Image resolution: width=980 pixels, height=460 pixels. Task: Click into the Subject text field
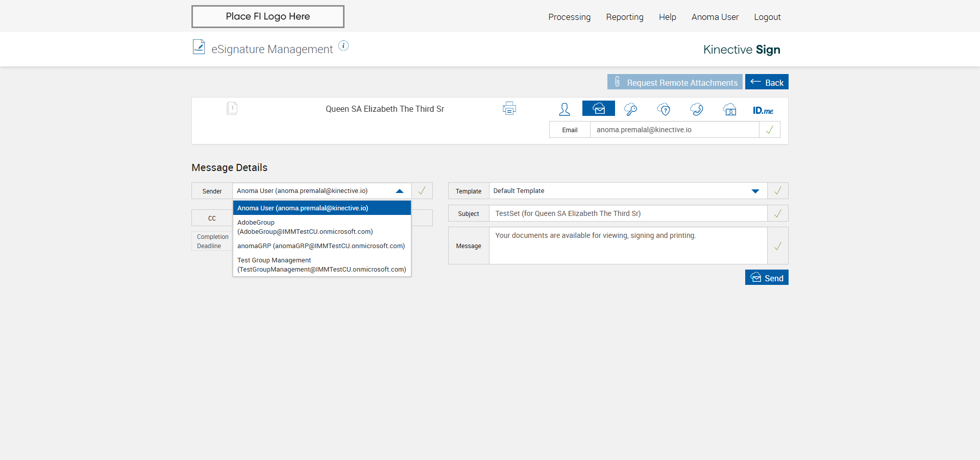[x=628, y=213]
